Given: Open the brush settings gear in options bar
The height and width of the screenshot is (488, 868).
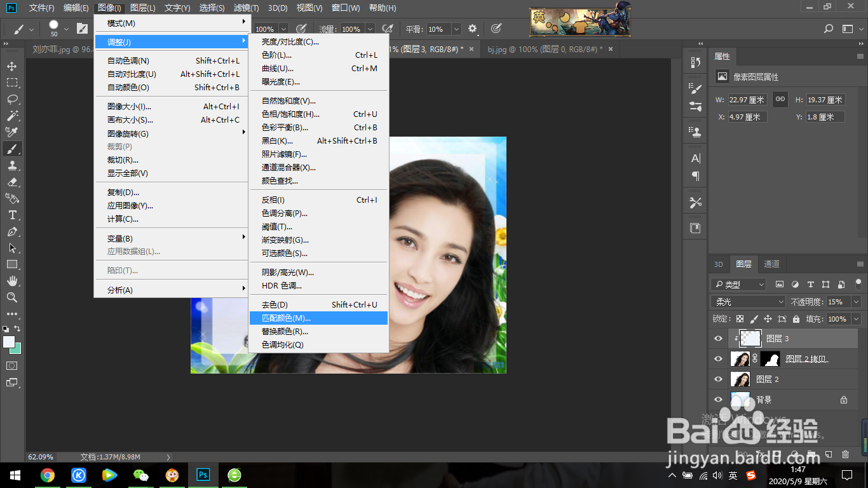Looking at the screenshot, I should point(472,29).
